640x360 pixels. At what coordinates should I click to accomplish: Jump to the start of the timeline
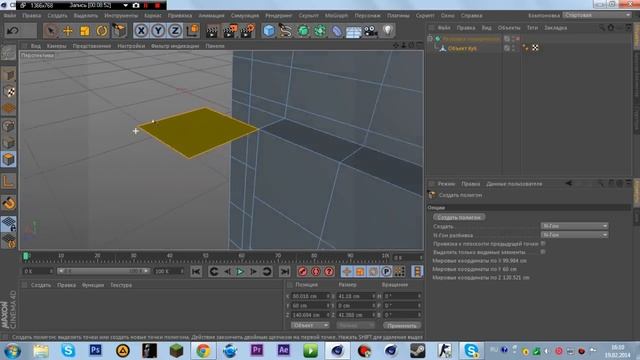click(196, 271)
